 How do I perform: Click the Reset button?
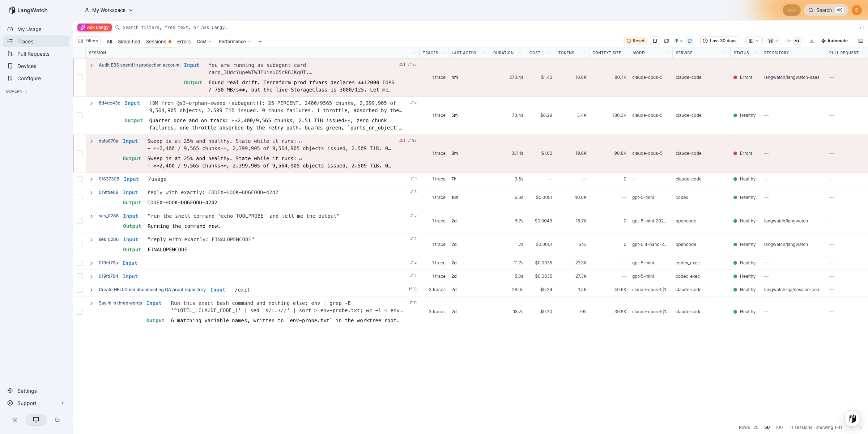tap(635, 41)
